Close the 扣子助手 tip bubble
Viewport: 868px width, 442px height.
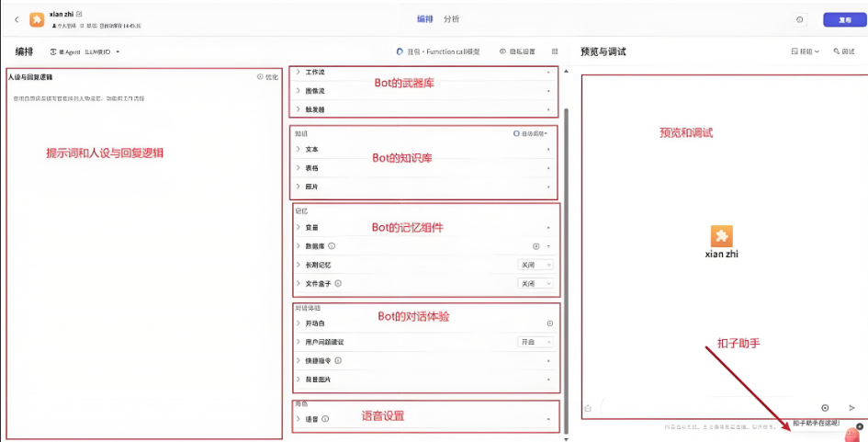point(860,426)
